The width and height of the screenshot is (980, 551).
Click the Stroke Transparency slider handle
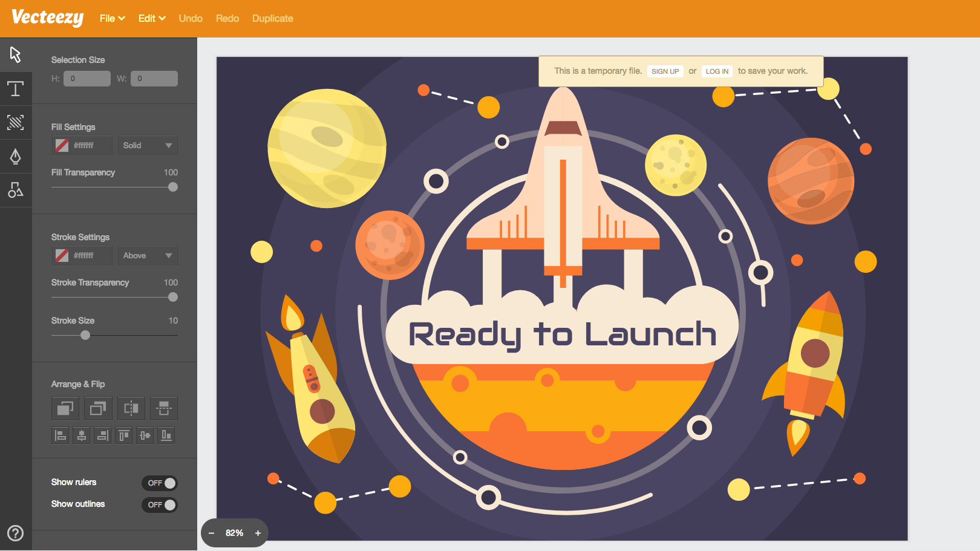(x=173, y=297)
